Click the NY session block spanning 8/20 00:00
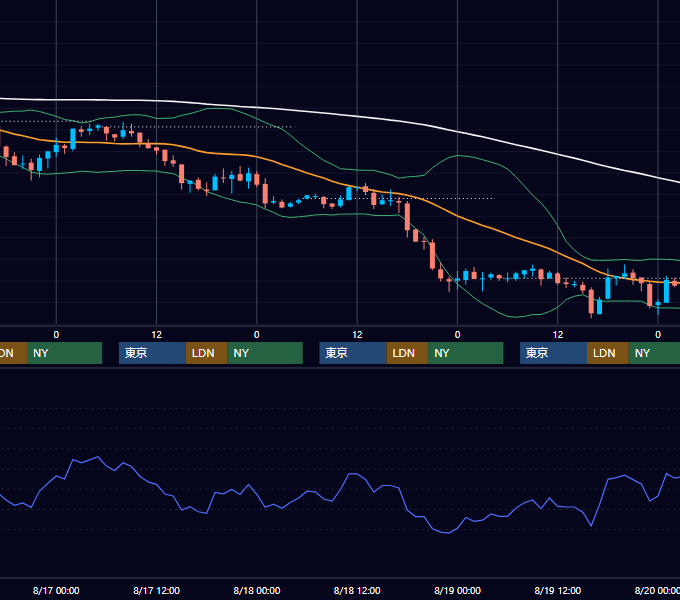Image resolution: width=680 pixels, height=600 pixels. [x=654, y=353]
